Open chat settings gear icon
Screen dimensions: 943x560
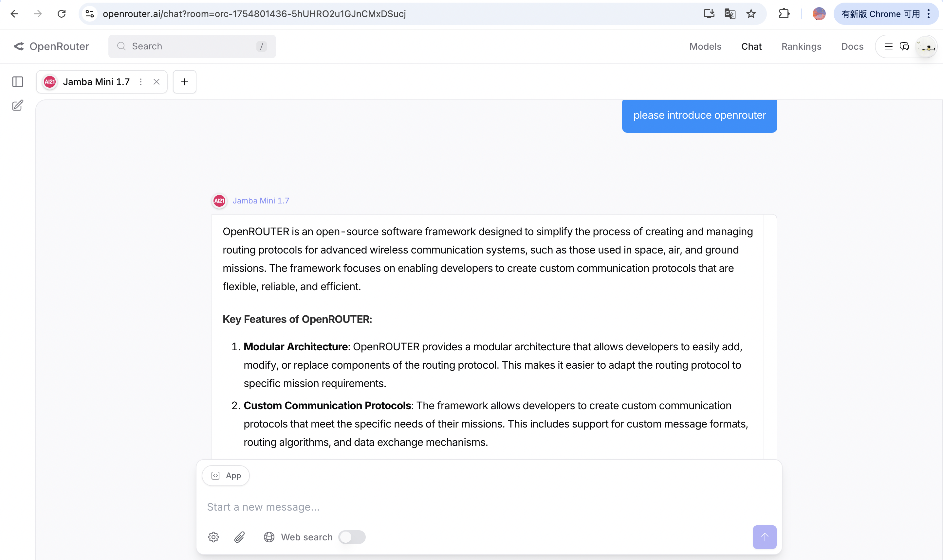coord(213,537)
